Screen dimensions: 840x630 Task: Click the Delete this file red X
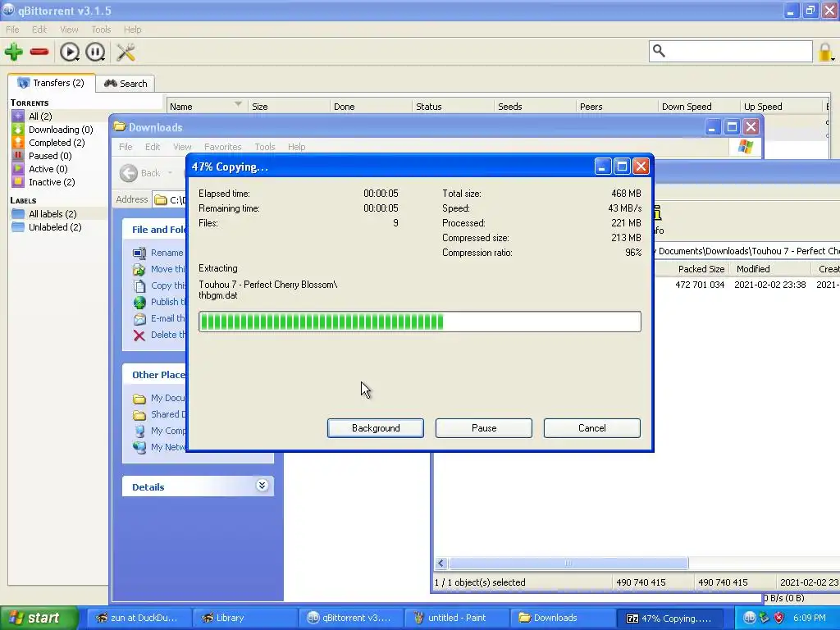pyautogui.click(x=139, y=336)
